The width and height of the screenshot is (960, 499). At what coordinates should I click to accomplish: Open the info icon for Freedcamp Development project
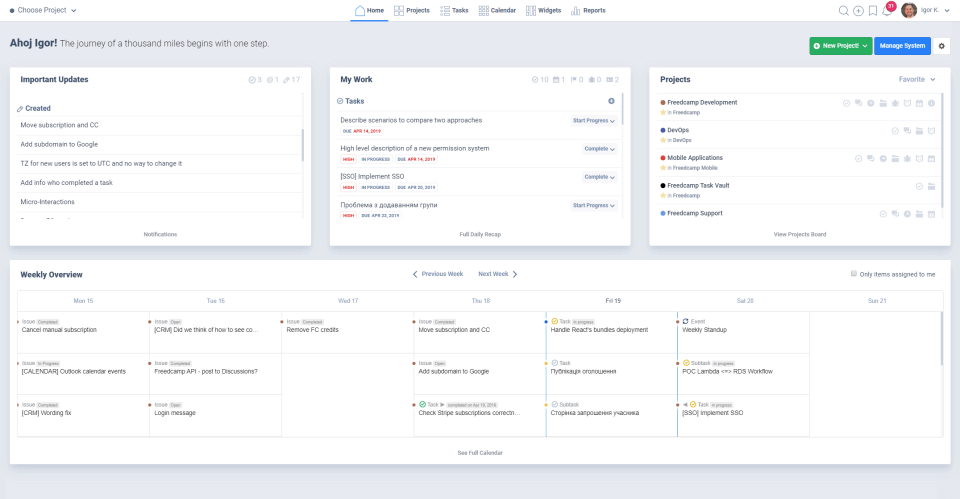point(931,103)
